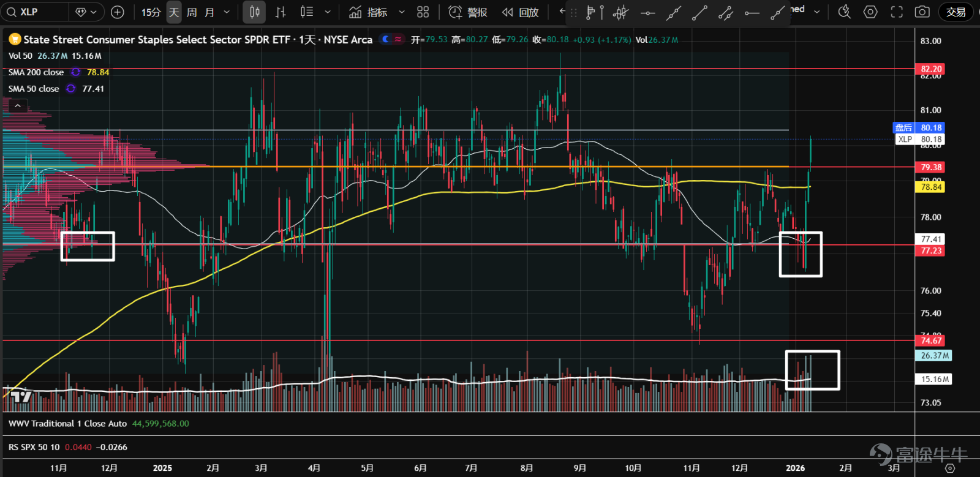Select the candlestick chart type
The image size is (980, 477).
click(254, 12)
